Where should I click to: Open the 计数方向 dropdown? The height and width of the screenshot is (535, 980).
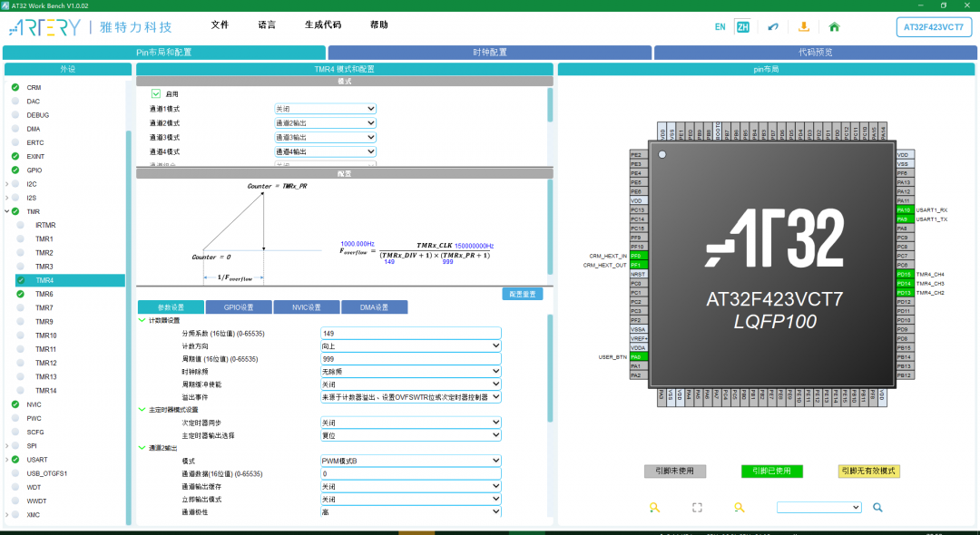[411, 345]
